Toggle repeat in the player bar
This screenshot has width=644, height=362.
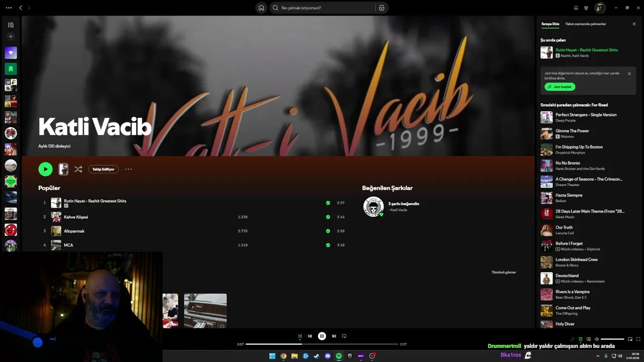pos(344,336)
